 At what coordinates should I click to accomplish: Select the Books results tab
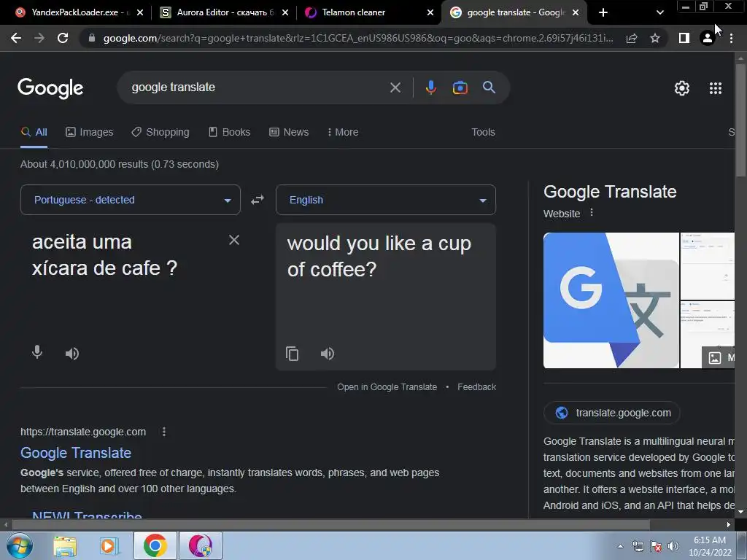(230, 133)
